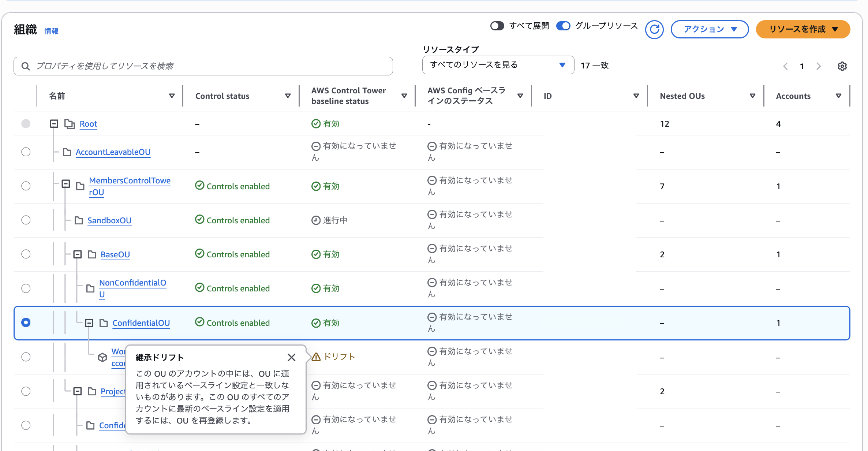Viewport: 868px width, 451px height.
Task: Enable the すべて展開 toggle
Action: tap(497, 26)
